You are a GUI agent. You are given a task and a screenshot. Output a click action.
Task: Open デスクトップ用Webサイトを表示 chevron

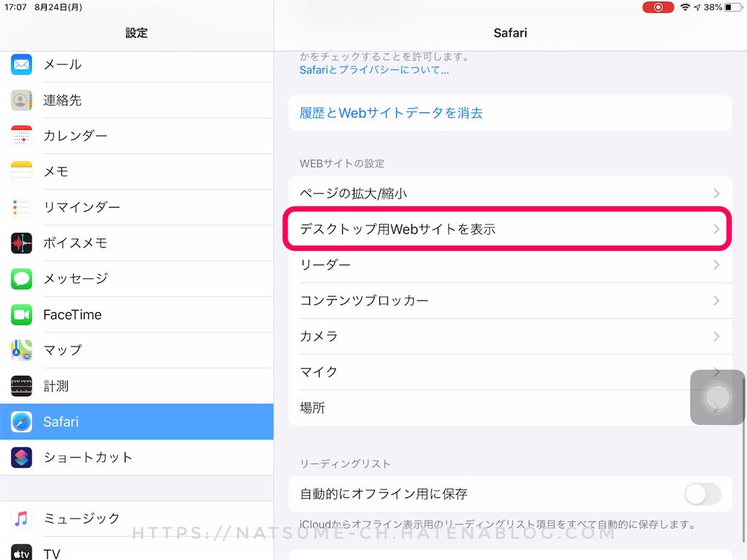point(716,229)
